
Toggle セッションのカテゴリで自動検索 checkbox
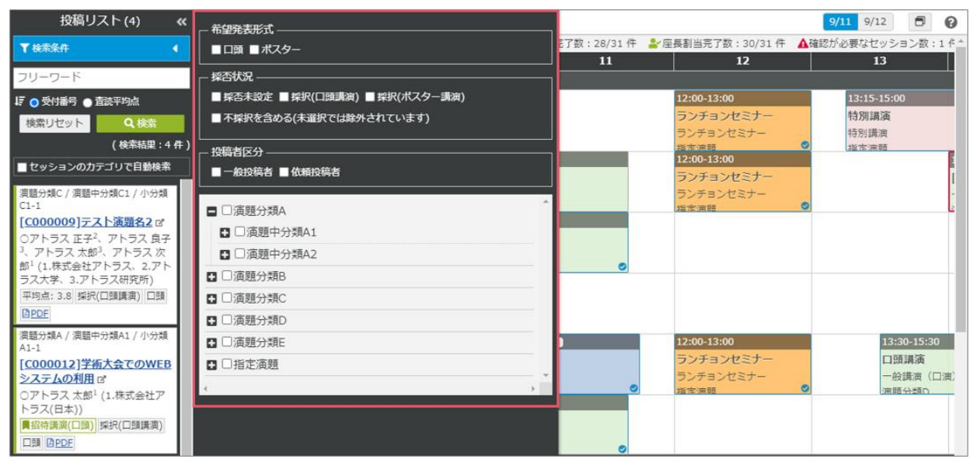click(x=22, y=167)
